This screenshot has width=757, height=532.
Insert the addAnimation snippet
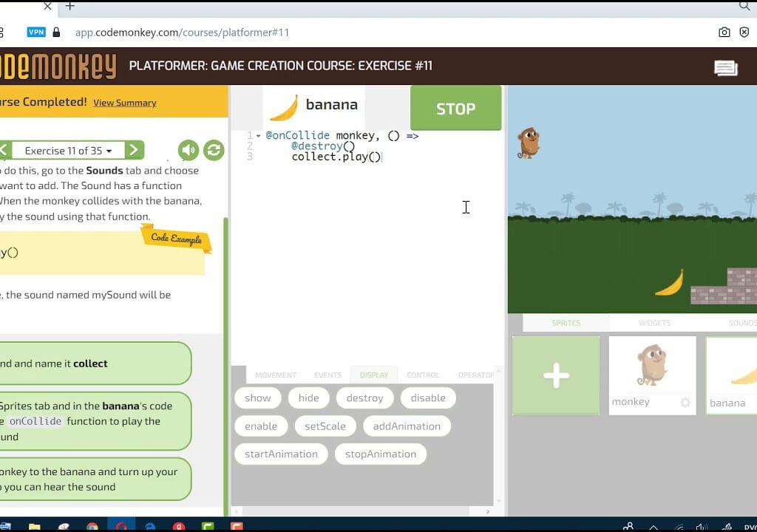[x=407, y=426]
